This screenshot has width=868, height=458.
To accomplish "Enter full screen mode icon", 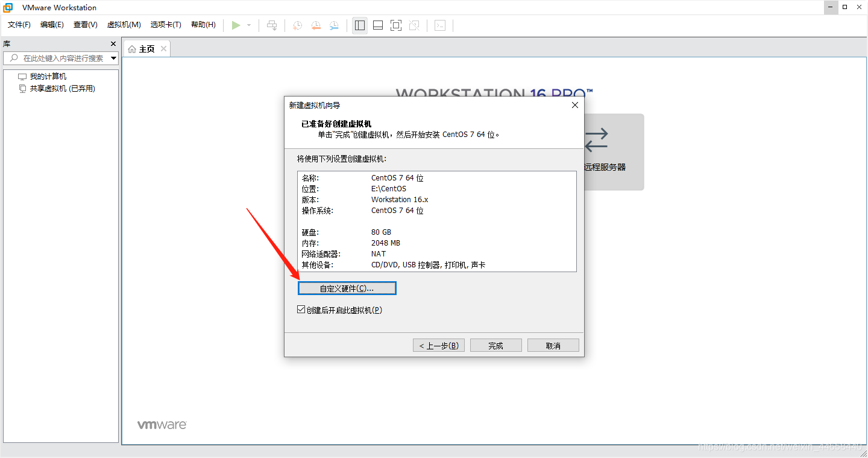I will click(396, 25).
